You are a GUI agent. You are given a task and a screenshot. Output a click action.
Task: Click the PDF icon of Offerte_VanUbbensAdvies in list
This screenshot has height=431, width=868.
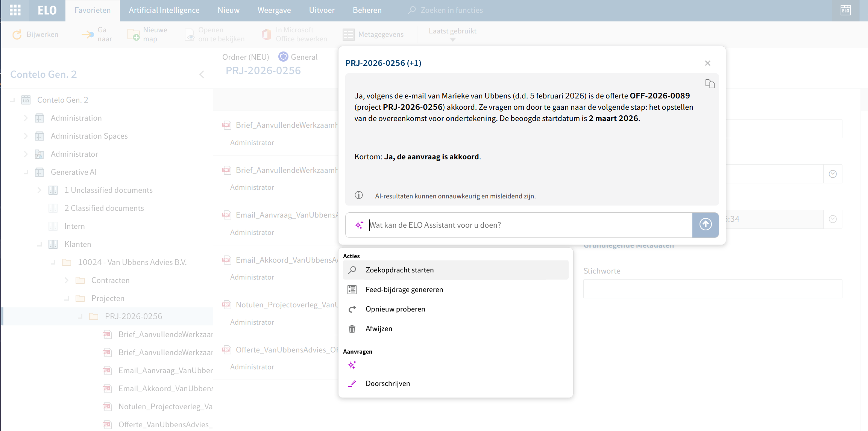[x=226, y=350]
